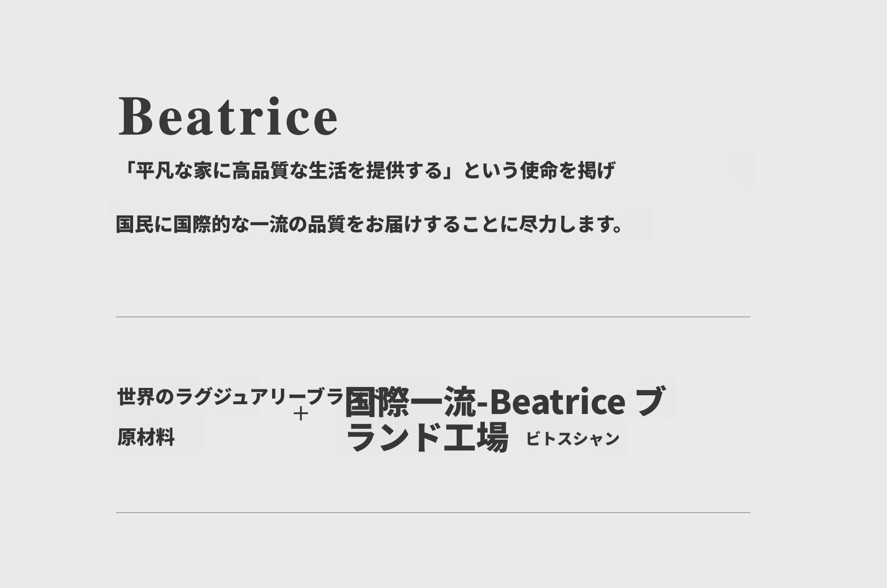Image resolution: width=887 pixels, height=588 pixels.
Task: Click the word 世界 in the left text
Action: pyautogui.click(x=136, y=397)
